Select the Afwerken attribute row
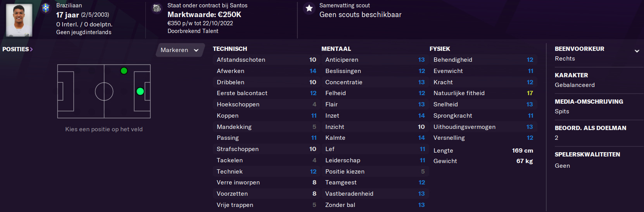644x212 pixels. (x=267, y=71)
